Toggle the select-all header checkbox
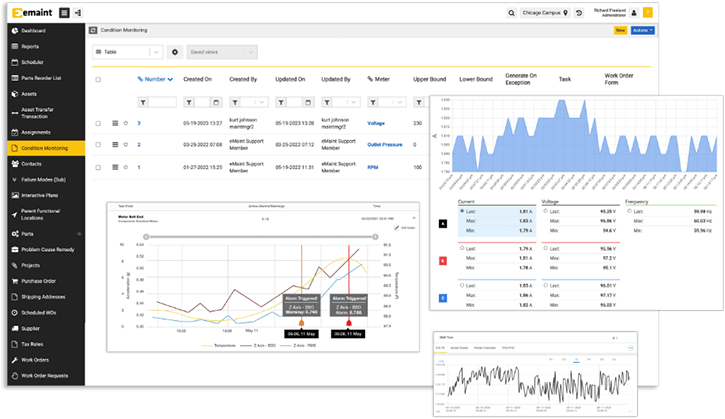 pos(98,80)
